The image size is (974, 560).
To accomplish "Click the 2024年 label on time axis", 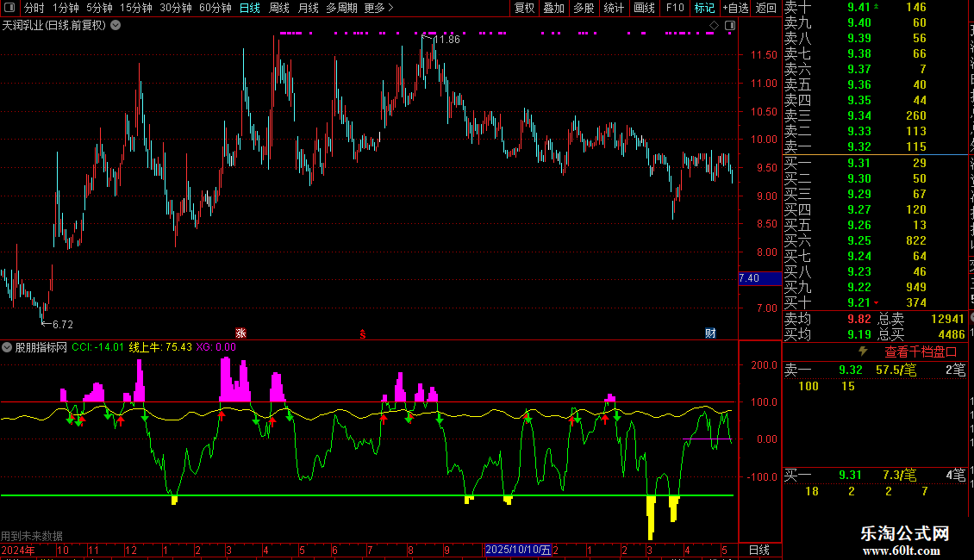I will coord(18,550).
